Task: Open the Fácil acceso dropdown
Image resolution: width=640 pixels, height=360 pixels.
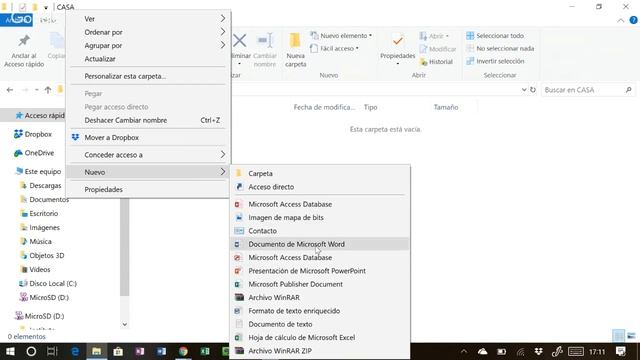Action: coord(334,48)
